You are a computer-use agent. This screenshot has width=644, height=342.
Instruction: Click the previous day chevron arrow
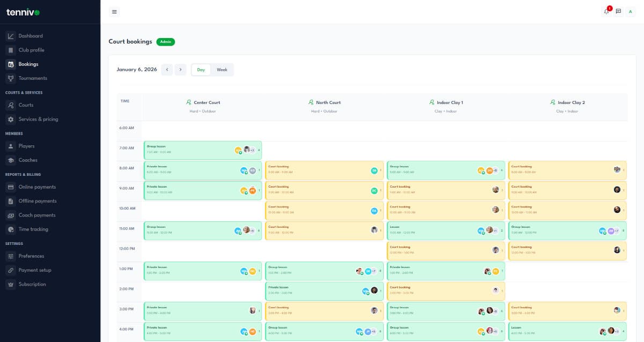(x=167, y=70)
